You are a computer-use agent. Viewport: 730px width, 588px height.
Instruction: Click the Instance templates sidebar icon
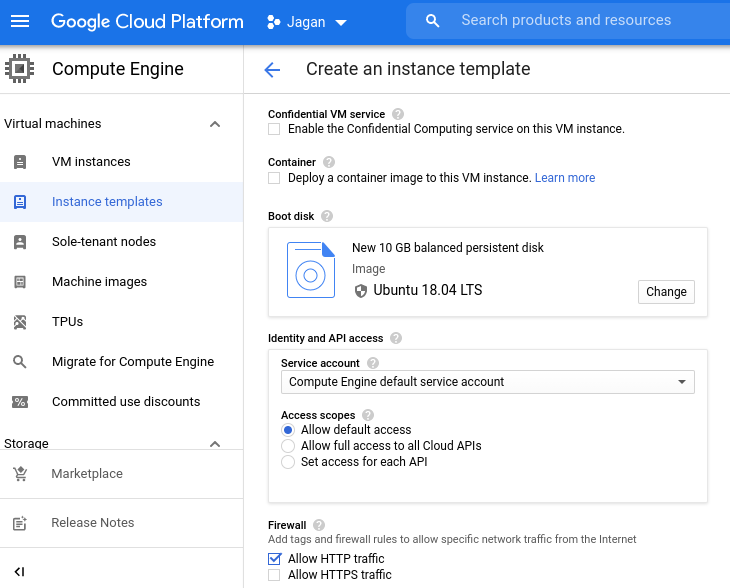click(20, 202)
